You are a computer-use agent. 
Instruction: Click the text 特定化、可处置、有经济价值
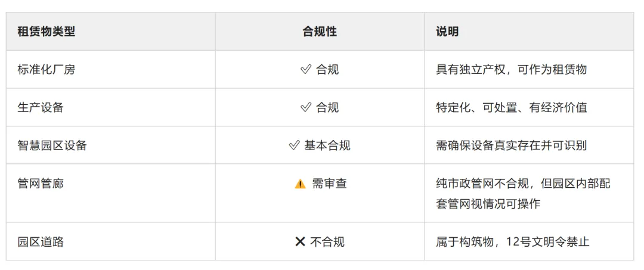(512, 107)
